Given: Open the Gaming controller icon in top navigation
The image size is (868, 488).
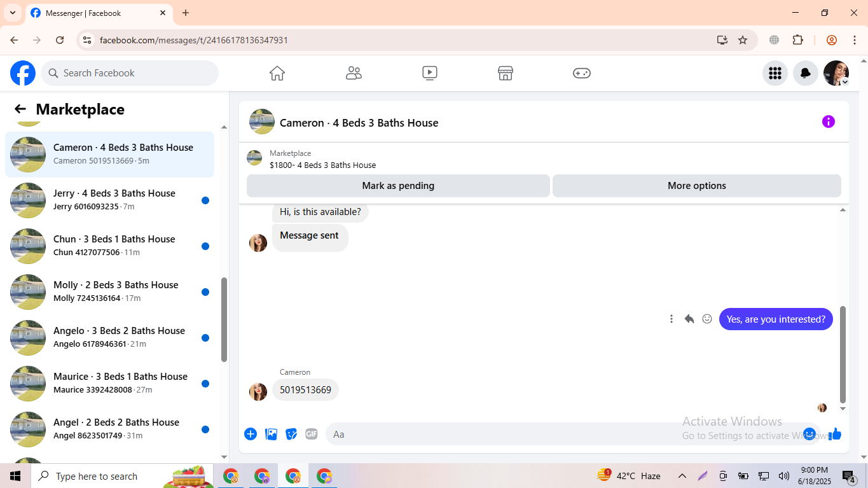Looking at the screenshot, I should pyautogui.click(x=582, y=73).
